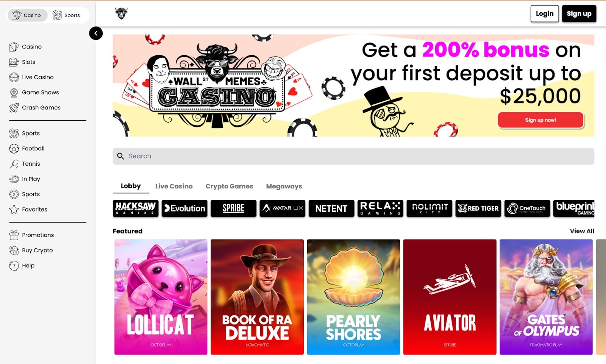Open Promotions gift icon
The width and height of the screenshot is (606, 364).
(14, 235)
